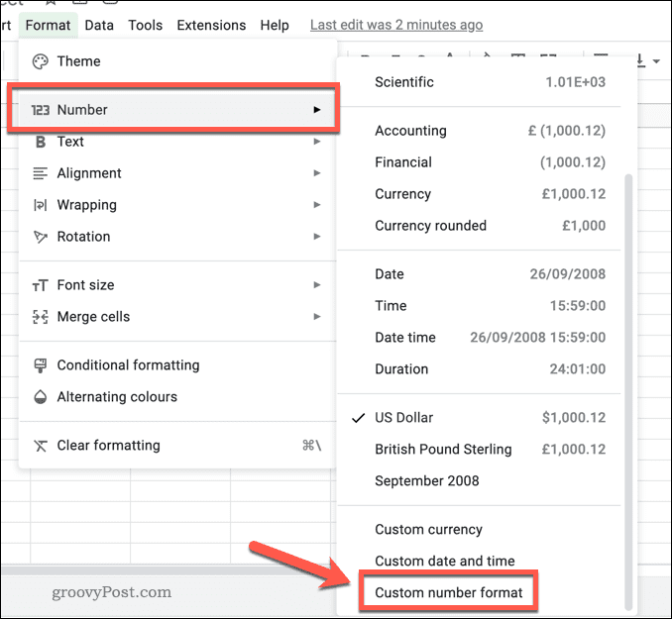Select Clear formatting option

click(108, 446)
